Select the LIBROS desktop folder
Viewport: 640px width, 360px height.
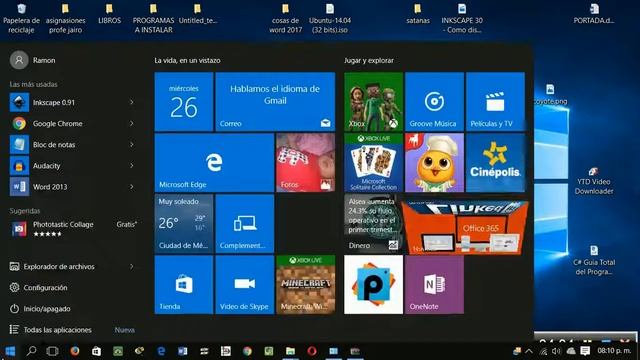pos(109,14)
